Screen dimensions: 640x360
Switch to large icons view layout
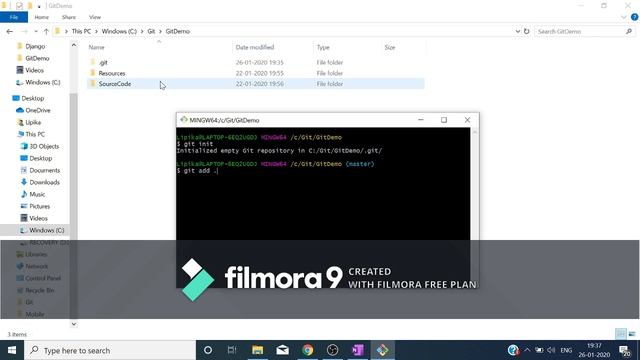[632, 334]
